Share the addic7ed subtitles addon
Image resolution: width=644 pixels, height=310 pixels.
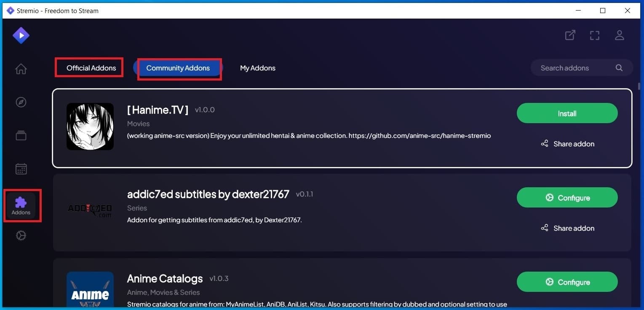tap(567, 228)
